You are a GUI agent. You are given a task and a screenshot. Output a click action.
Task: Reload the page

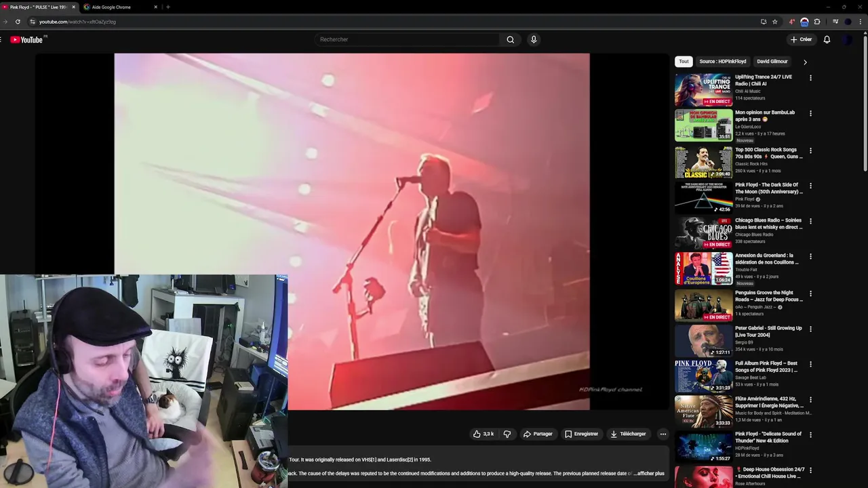point(18,22)
